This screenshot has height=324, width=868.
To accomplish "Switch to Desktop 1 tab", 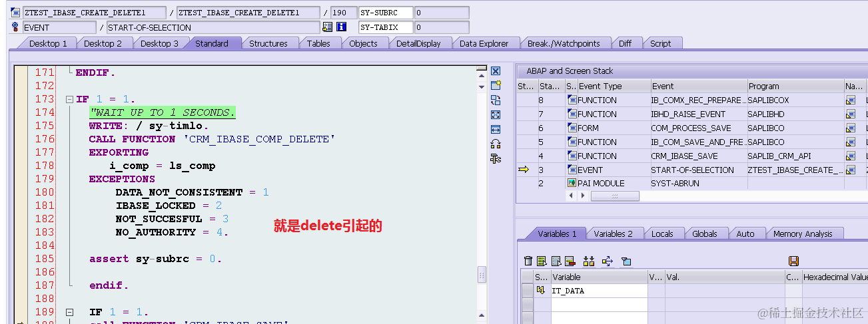I will point(48,44).
